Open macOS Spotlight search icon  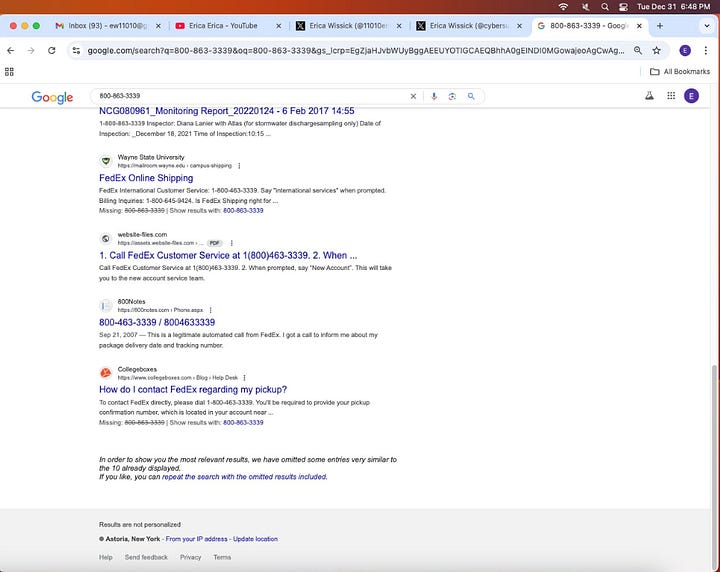pyautogui.click(x=605, y=6)
